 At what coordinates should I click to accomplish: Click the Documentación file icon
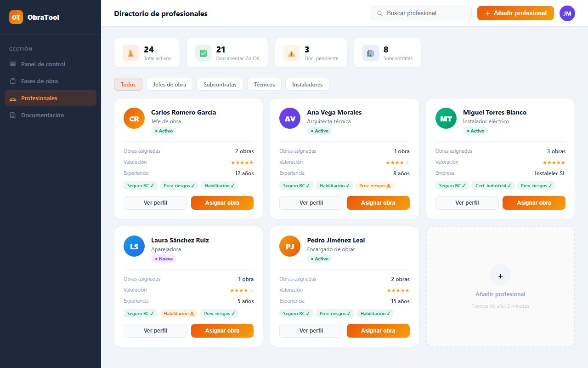[x=13, y=115]
